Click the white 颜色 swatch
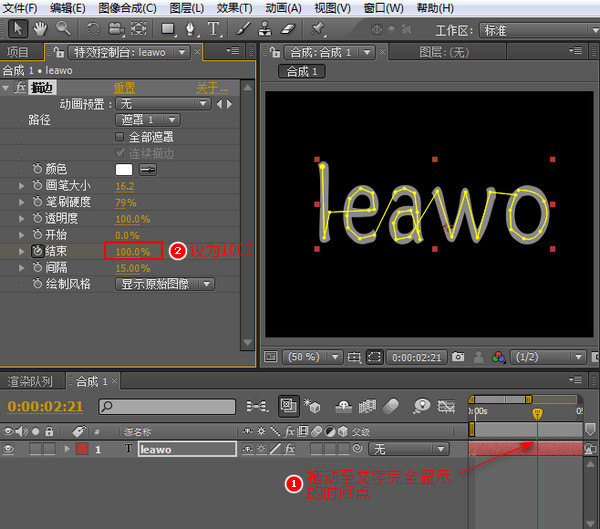The width and height of the screenshot is (600, 529). pos(124,170)
